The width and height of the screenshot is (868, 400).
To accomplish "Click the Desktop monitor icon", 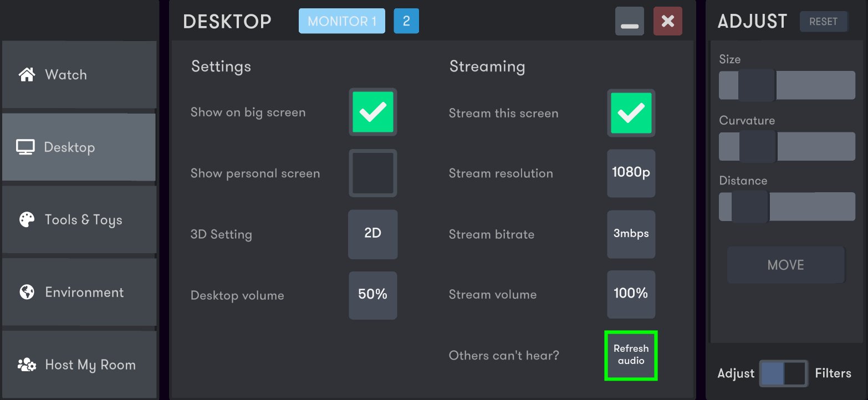I will coord(25,147).
